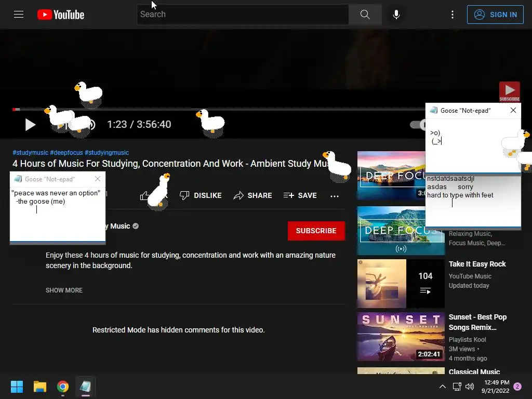Image resolution: width=532 pixels, height=399 pixels.
Task: Open the #deepfocus hashtag link
Action: (x=66, y=153)
